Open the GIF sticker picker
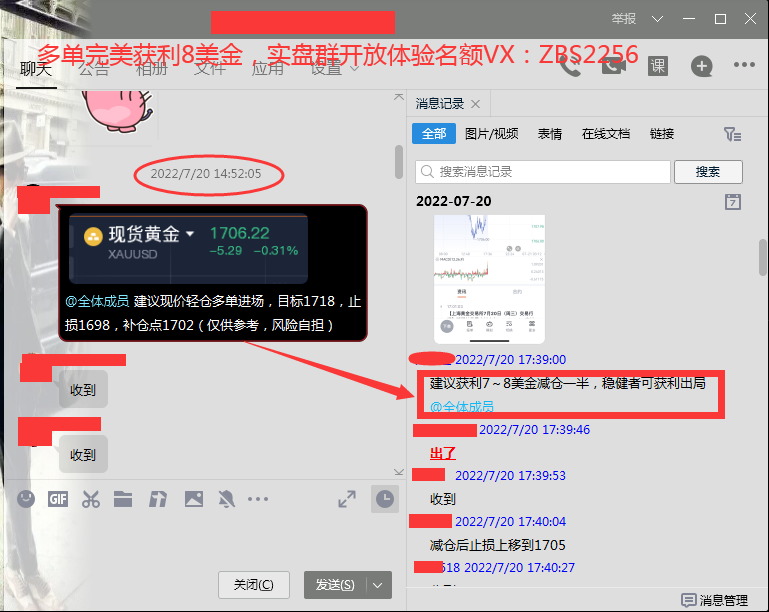Viewport: 769px width, 612px height. click(58, 499)
